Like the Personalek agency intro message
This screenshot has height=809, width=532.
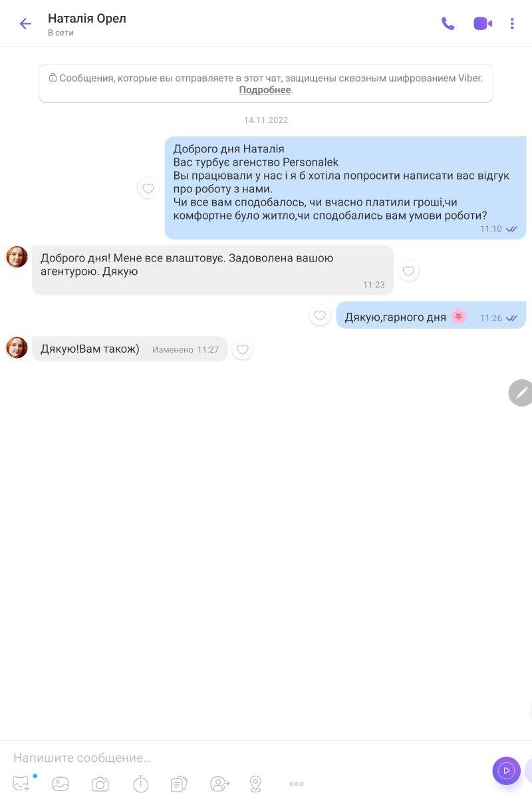tap(148, 188)
